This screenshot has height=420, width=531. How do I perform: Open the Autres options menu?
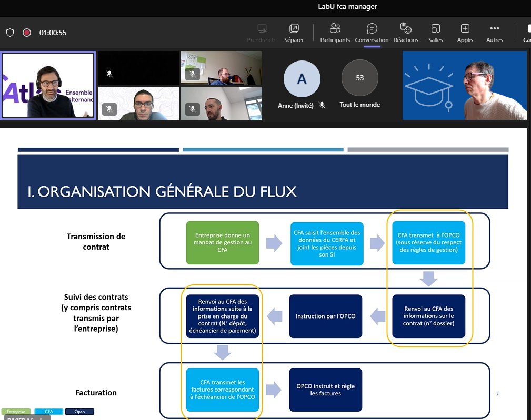click(x=495, y=33)
